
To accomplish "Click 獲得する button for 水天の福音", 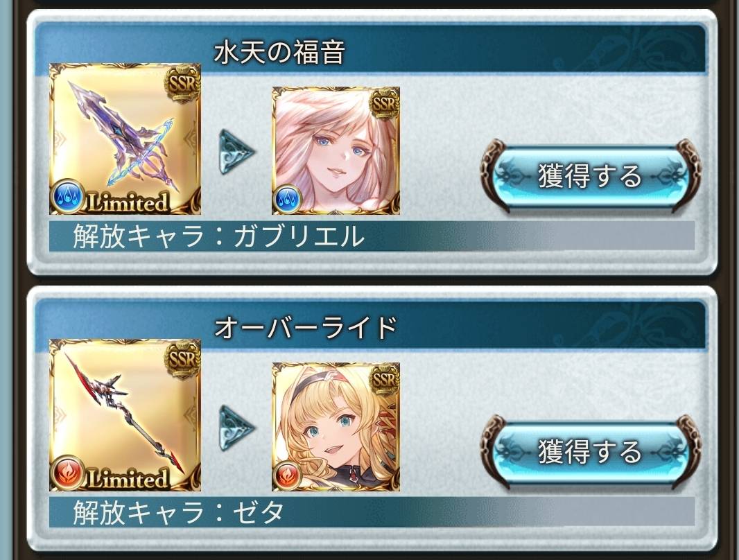I will [x=590, y=175].
